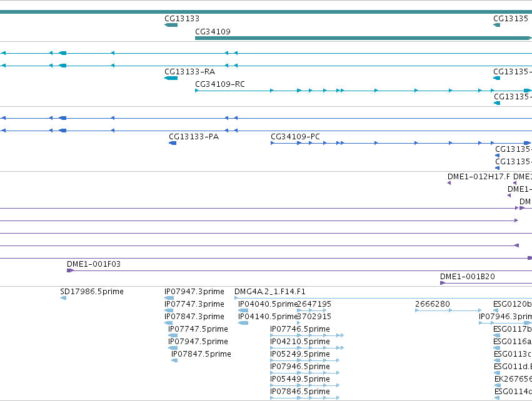The height and width of the screenshot is (401, 532).
Task: Click the CG13133 gene arrow feature
Action: click(171, 25)
